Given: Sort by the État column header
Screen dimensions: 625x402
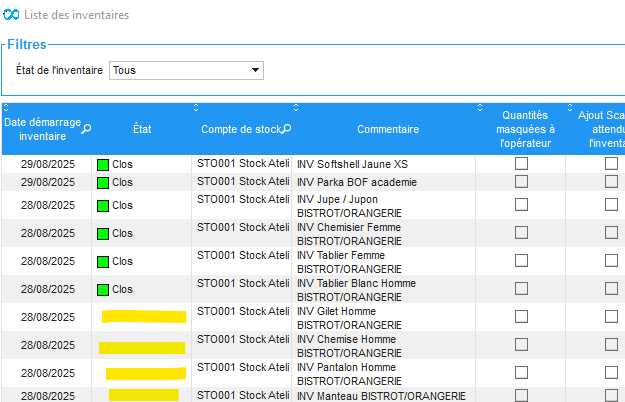Looking at the screenshot, I should [x=141, y=129].
